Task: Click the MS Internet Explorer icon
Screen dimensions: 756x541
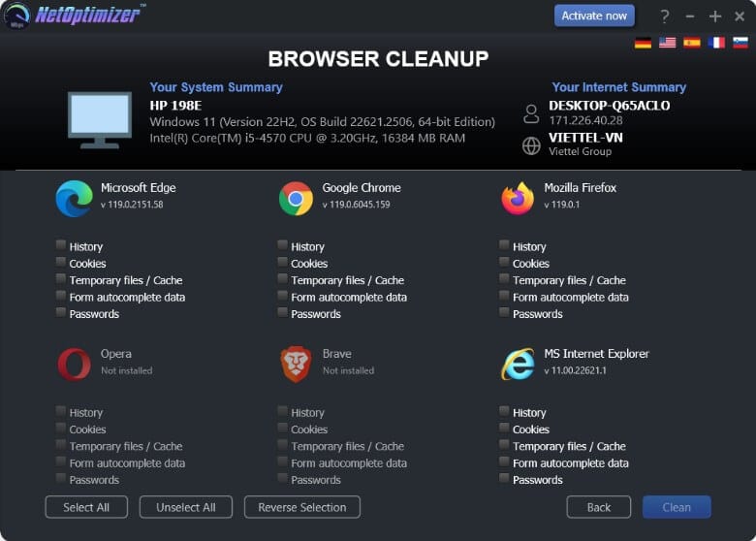Action: (x=518, y=365)
